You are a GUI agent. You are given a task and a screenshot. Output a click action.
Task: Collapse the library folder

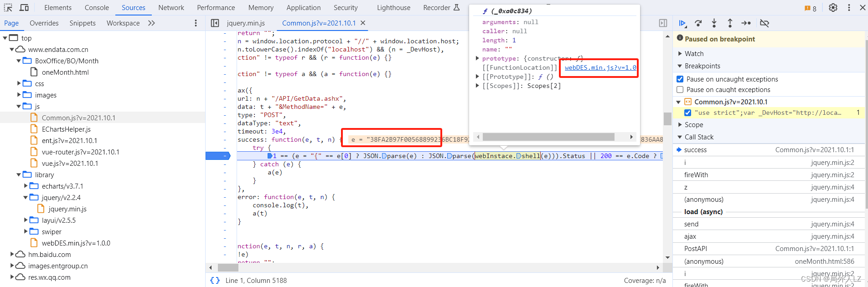click(19, 174)
